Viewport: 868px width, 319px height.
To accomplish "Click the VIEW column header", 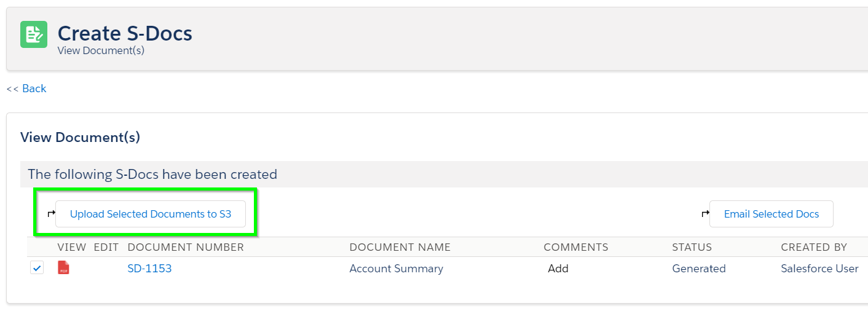I will 72,247.
